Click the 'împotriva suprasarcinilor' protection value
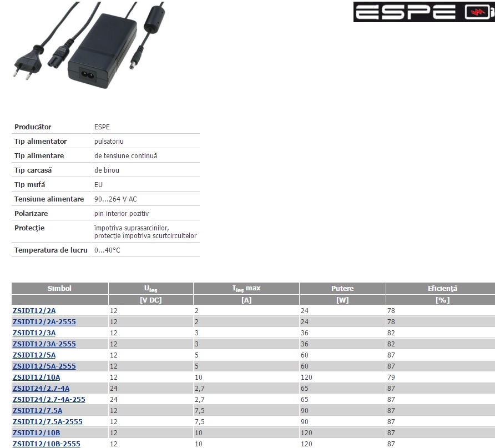 pos(132,228)
